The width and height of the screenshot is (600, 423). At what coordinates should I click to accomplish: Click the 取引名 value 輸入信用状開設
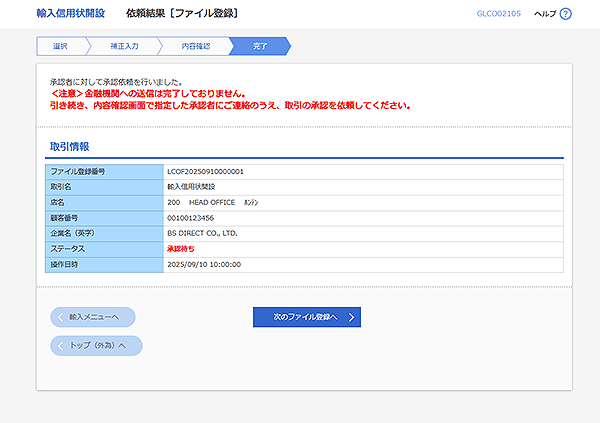tap(191, 187)
